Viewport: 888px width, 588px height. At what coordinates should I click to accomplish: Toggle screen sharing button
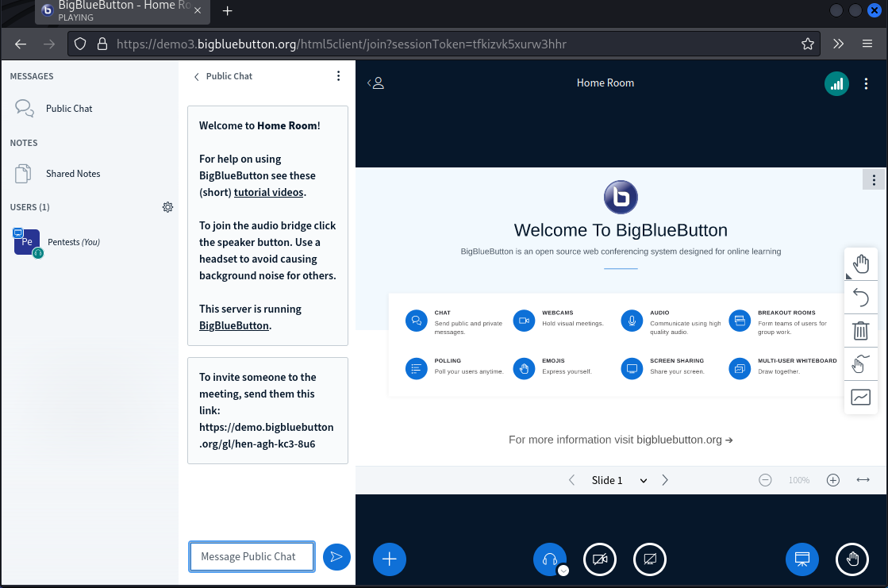pyautogui.click(x=650, y=559)
